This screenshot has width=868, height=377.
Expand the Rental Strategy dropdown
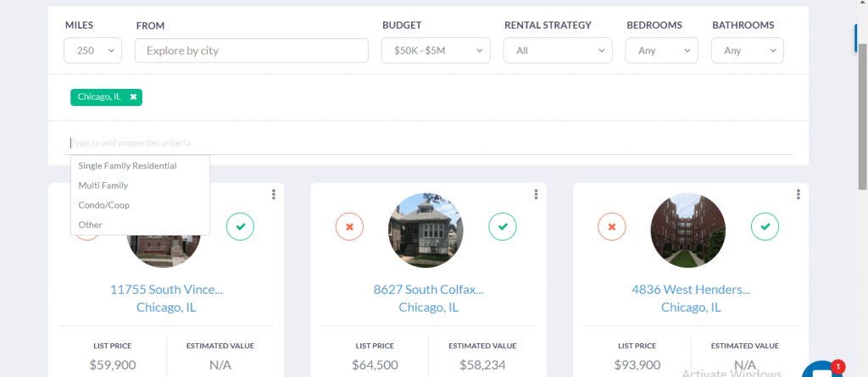click(558, 51)
